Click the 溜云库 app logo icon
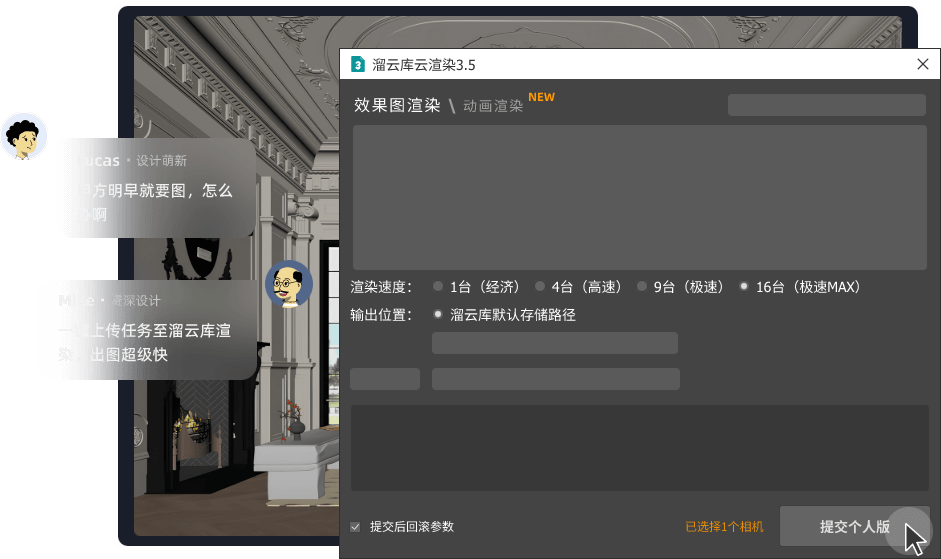 pyautogui.click(x=358, y=65)
